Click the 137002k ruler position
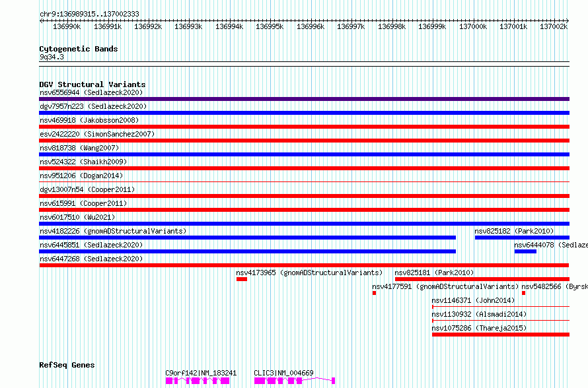The image size is (588, 388). coord(554,26)
